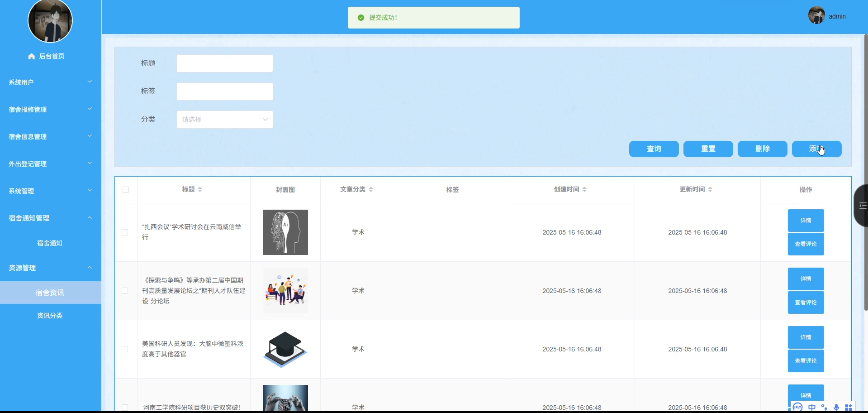The image size is (868, 413).
Task: Click the sidebar profile avatar picture
Action: point(50,21)
